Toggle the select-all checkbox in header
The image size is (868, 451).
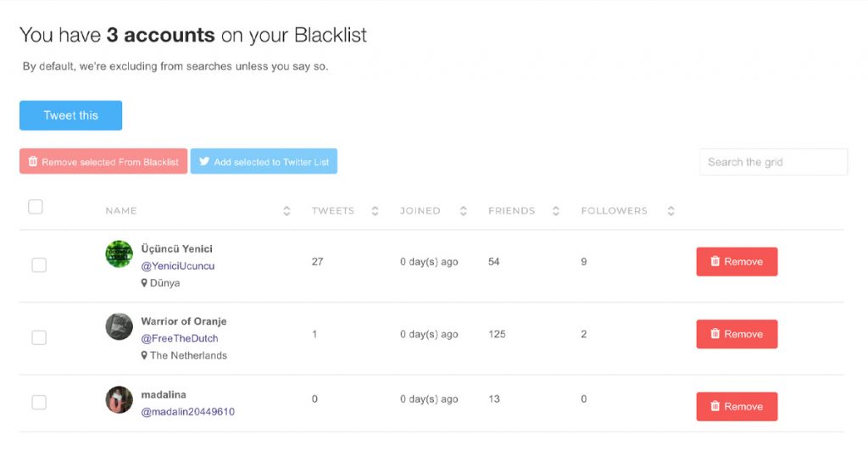[36, 207]
